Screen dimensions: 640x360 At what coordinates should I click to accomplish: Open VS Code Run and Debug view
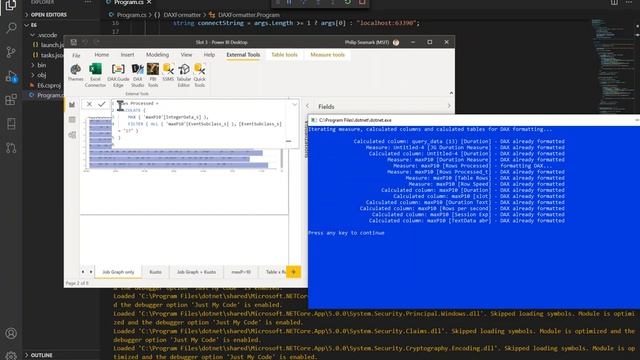pos(11,76)
